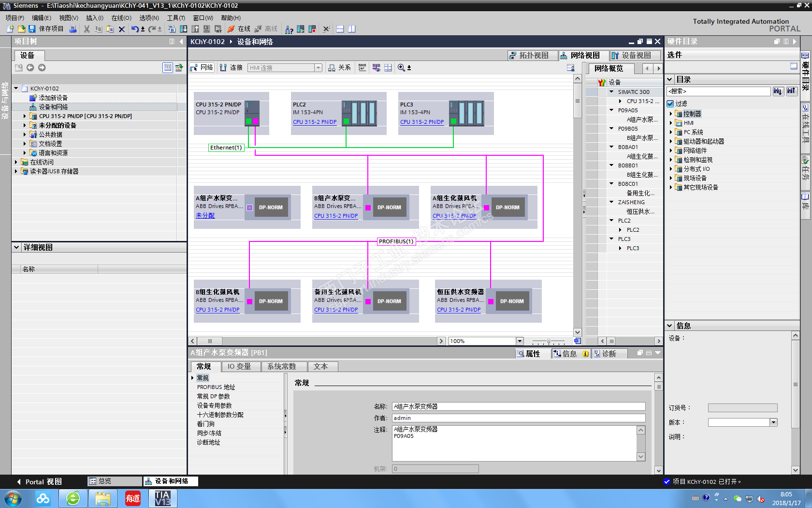The image size is (812, 508).
Task: Click the zoom magnifier icon in network view
Action: point(401,68)
